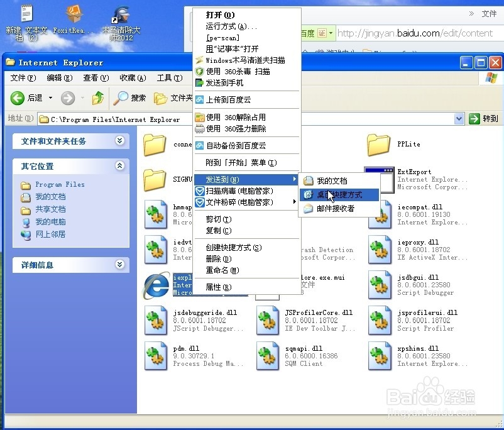Click the Up folder toolbar icon
The height and width of the screenshot is (430, 504).
pos(97,98)
